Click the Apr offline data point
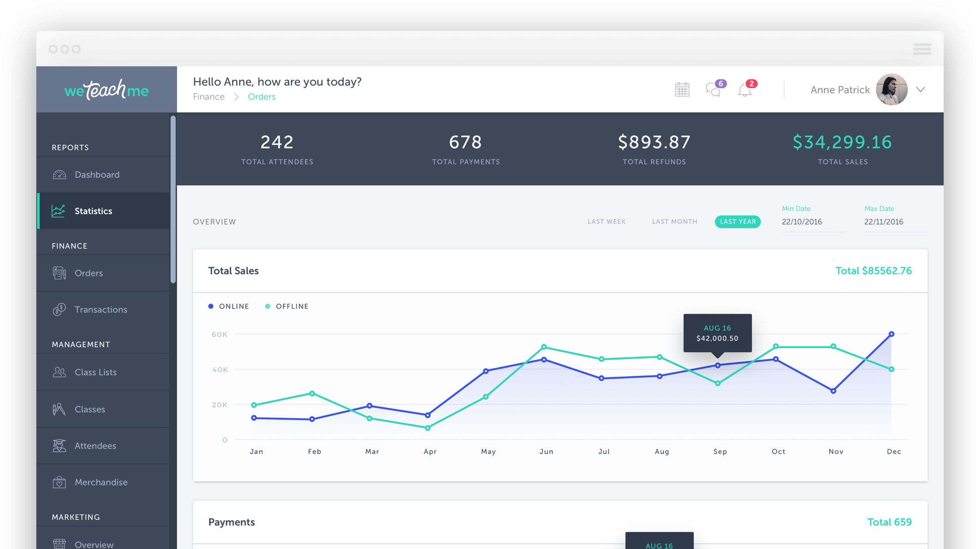This screenshot has height=549, width=980. coord(428,428)
